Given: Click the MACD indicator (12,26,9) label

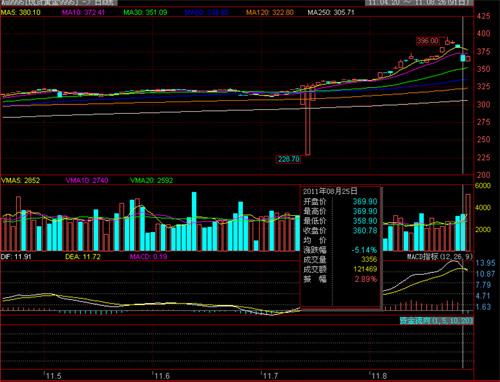Looking at the screenshot, I should 440,256.
